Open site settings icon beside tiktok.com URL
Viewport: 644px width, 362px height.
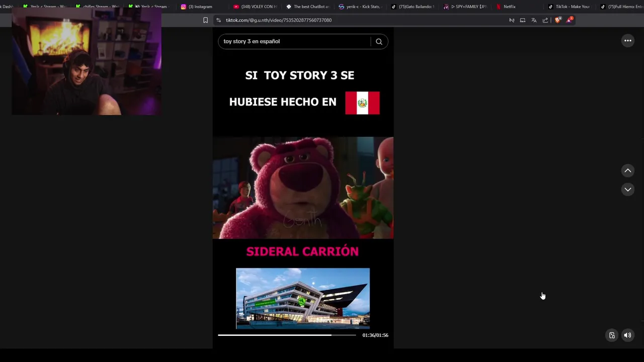(218, 20)
